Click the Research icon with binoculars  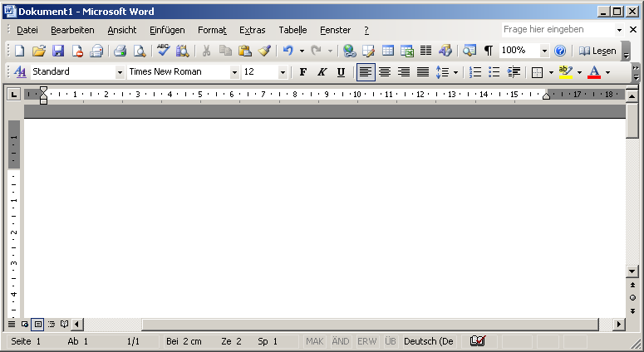pos(182,51)
